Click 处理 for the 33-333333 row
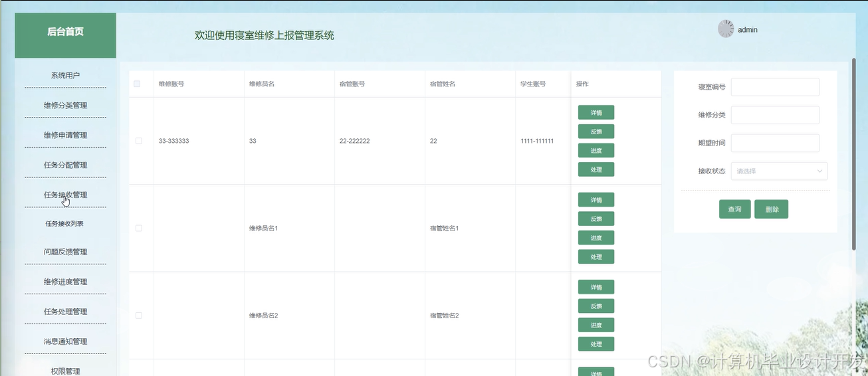This screenshot has height=376, width=868. click(596, 169)
